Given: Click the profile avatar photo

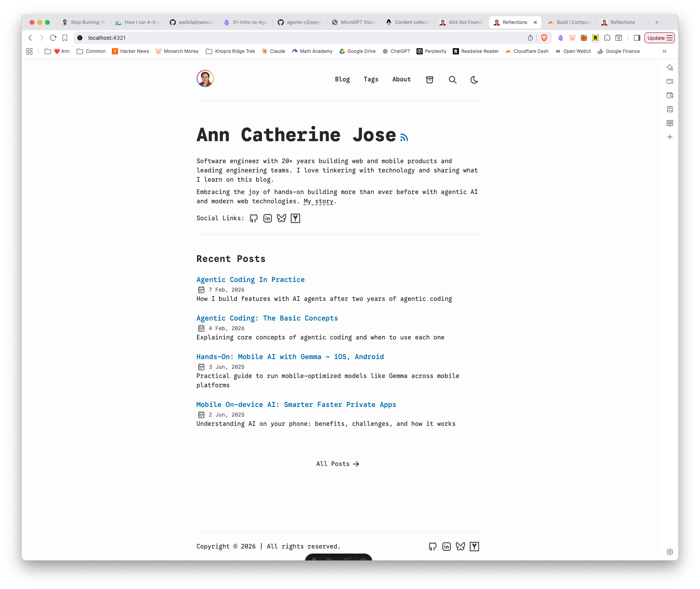Looking at the screenshot, I should coord(205,78).
